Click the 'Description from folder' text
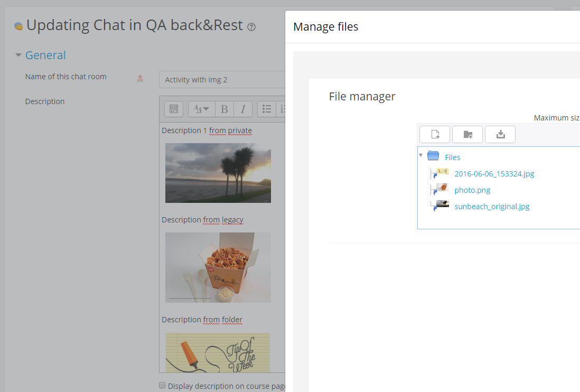The height and width of the screenshot is (392, 580). (202, 320)
